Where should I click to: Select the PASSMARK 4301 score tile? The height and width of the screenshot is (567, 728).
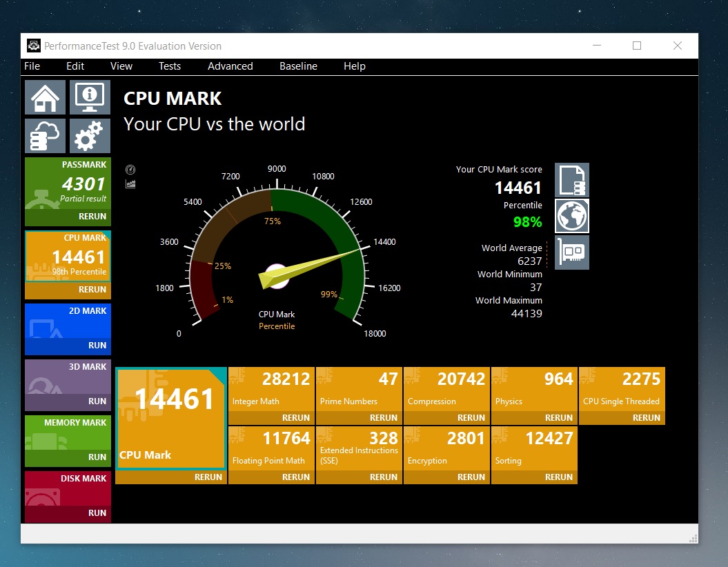68,183
